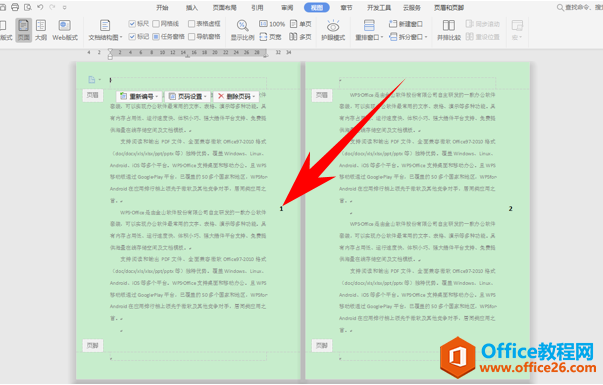Switch to 页面 (Page) view mode

(x=23, y=30)
